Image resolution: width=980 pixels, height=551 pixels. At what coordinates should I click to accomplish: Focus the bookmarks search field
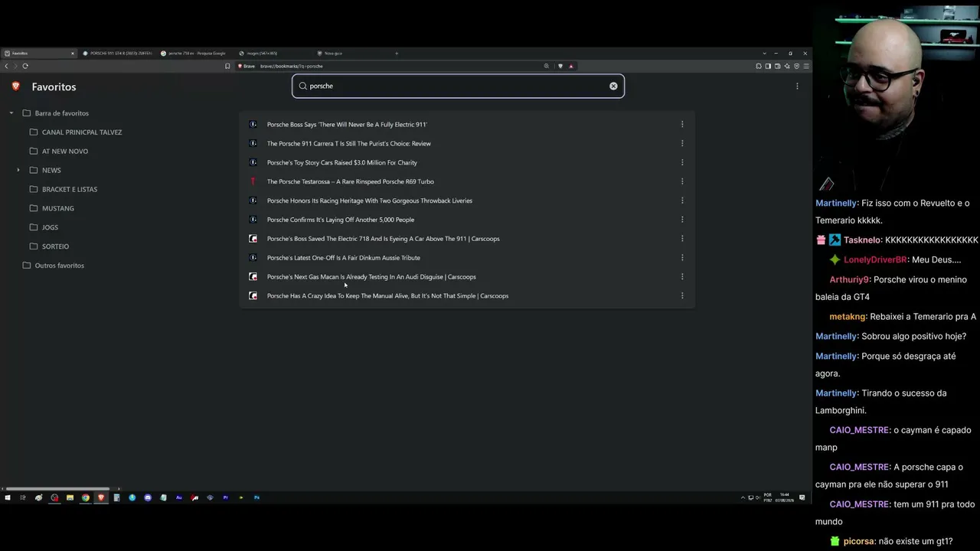tap(458, 86)
